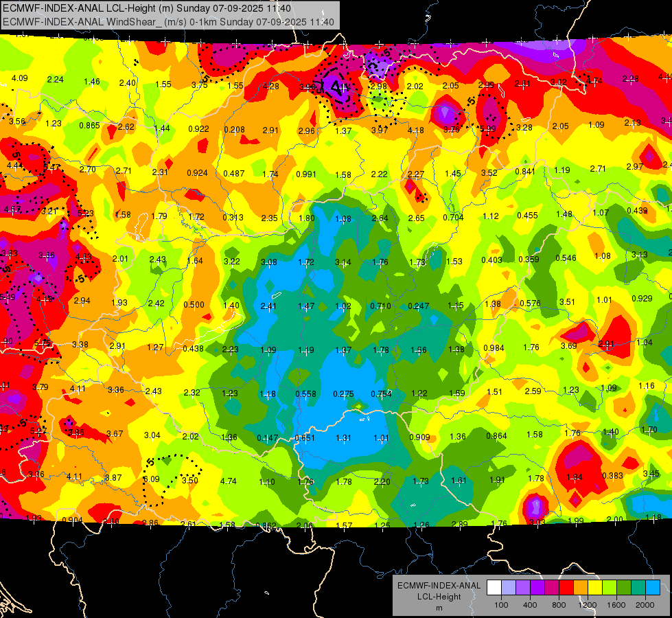Select the red legend color swatch
672x618 pixels.
coord(566,587)
